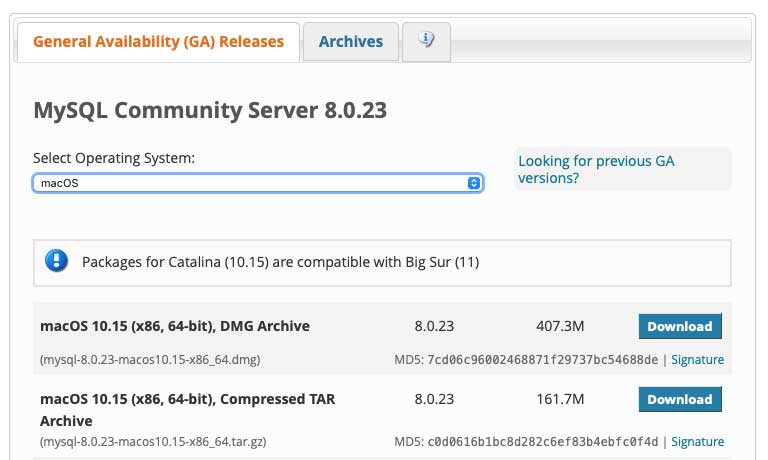Download the macOS 10.15 DMG Archive
Viewport: 768px width, 460px height.
coord(680,326)
